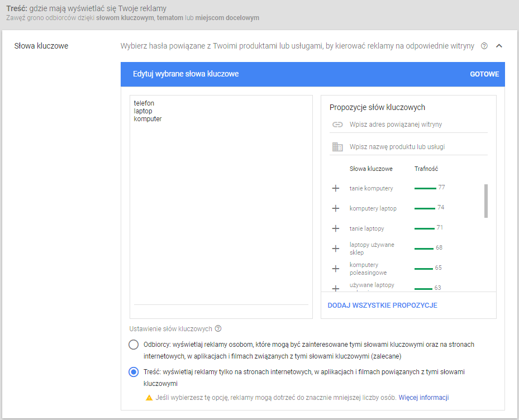Click DODAJ WSZYSTKIE PROPOZYCJE
The width and height of the screenshot is (519, 420).
pos(382,305)
